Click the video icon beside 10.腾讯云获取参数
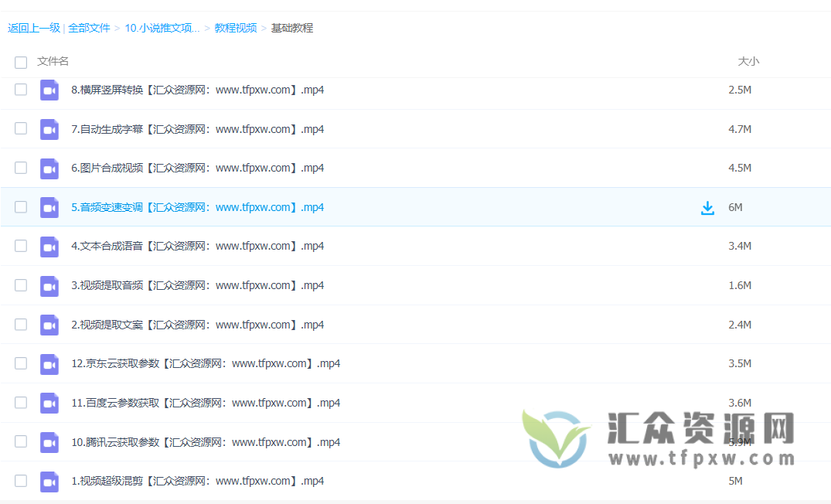The height and width of the screenshot is (504, 831). (49, 441)
